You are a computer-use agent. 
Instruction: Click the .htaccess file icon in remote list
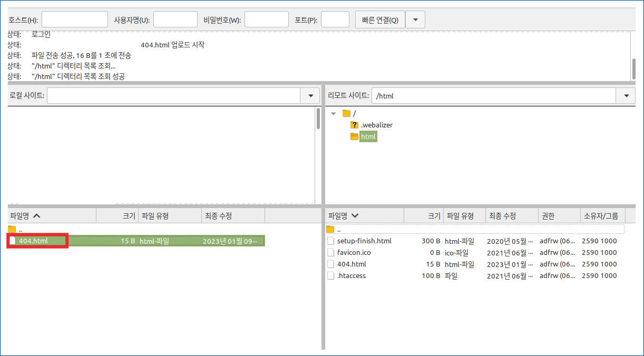(331, 275)
